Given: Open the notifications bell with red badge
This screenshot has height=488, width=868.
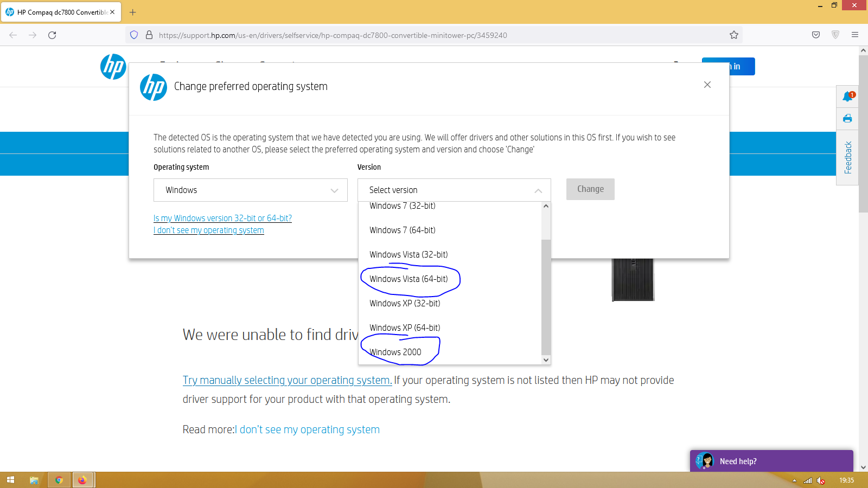Looking at the screenshot, I should 847,97.
